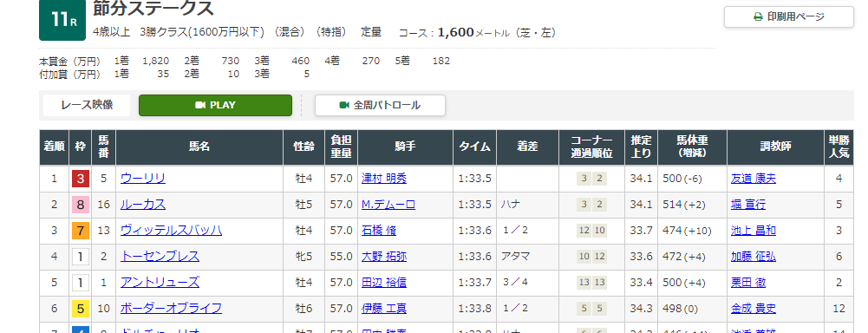Open horse ボーダーオブライフ page
This screenshot has width=868, height=333.
click(171, 308)
